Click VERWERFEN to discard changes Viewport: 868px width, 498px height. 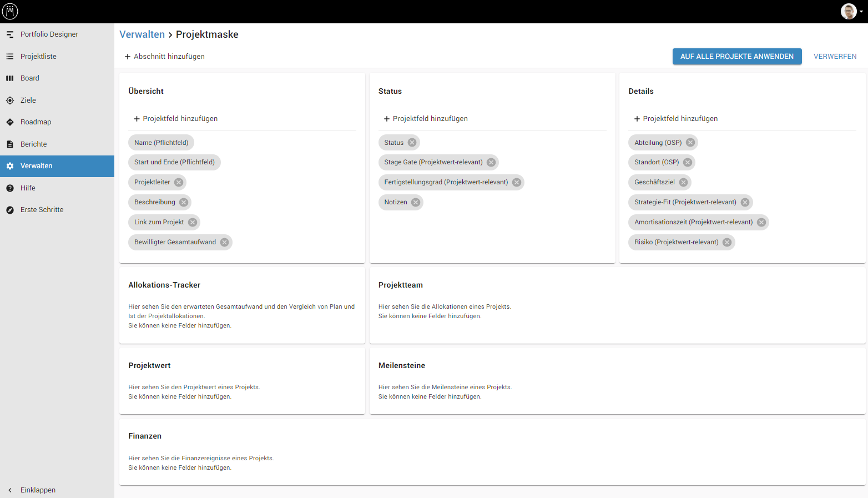pos(835,57)
